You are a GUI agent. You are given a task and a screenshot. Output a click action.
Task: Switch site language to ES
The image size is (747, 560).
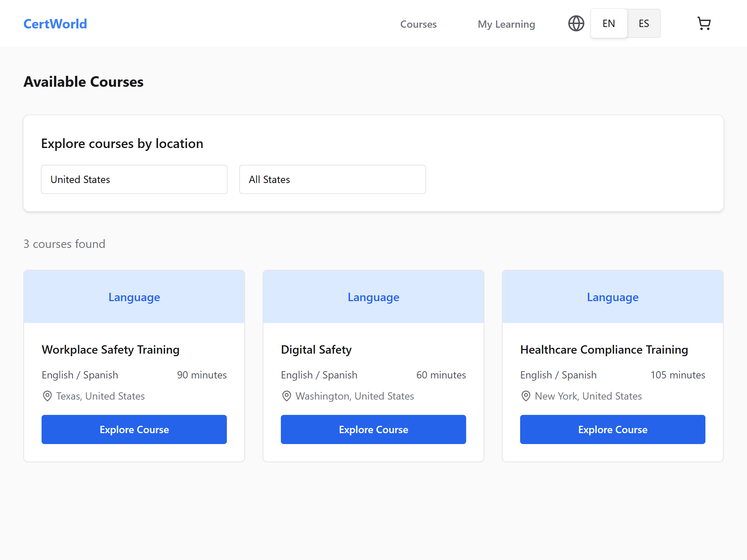[644, 24]
